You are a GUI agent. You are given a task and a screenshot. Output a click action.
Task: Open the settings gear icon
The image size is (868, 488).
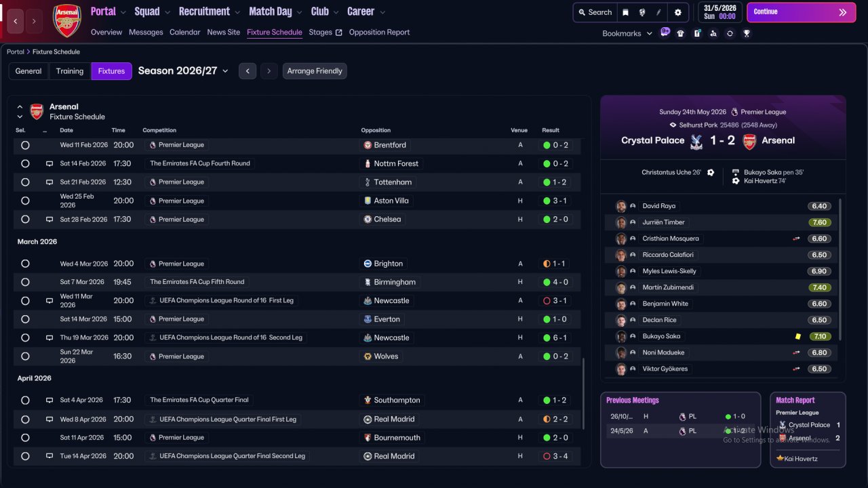pyautogui.click(x=677, y=12)
